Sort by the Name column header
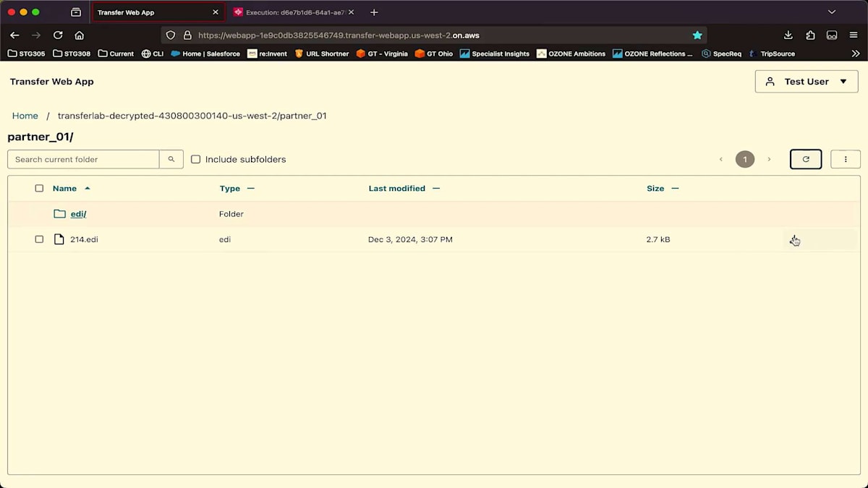Screen dimensions: 868x488 click(x=64, y=188)
